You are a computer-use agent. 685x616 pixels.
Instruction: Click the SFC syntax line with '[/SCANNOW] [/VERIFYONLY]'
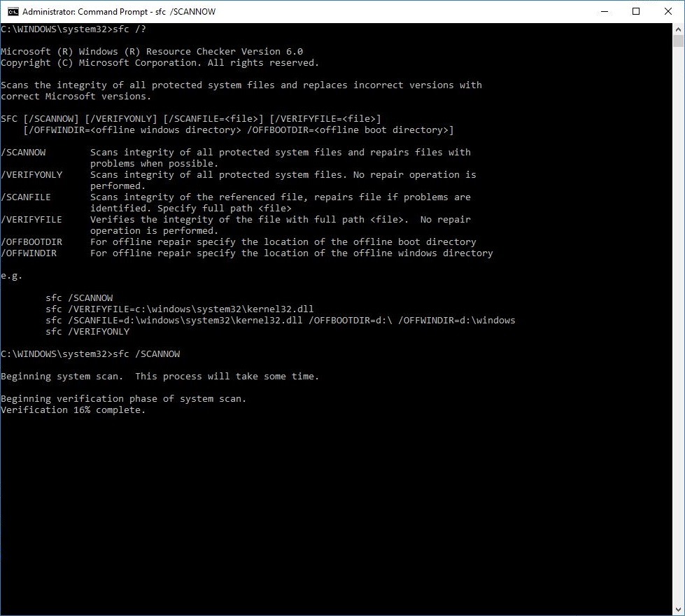click(x=191, y=119)
